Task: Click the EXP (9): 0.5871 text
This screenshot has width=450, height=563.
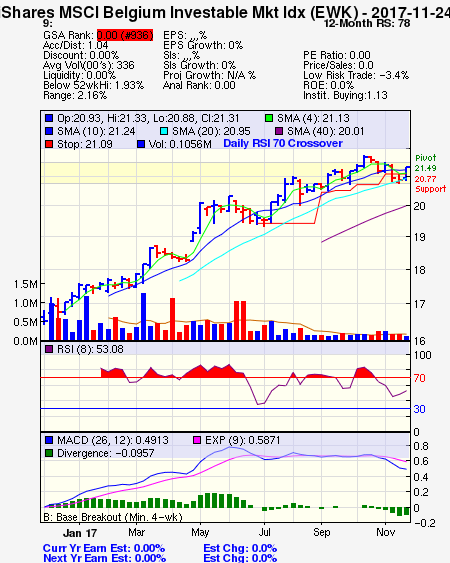Action: click(242, 440)
